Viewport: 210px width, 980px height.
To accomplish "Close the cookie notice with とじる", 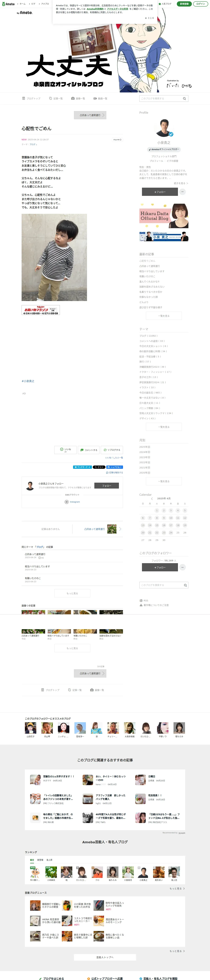I will (149, 18).
